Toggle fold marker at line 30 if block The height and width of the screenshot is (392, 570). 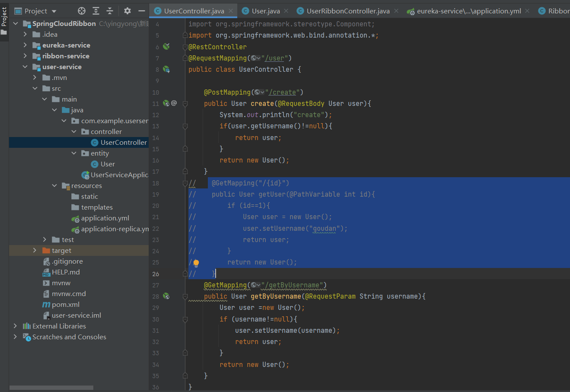click(185, 319)
